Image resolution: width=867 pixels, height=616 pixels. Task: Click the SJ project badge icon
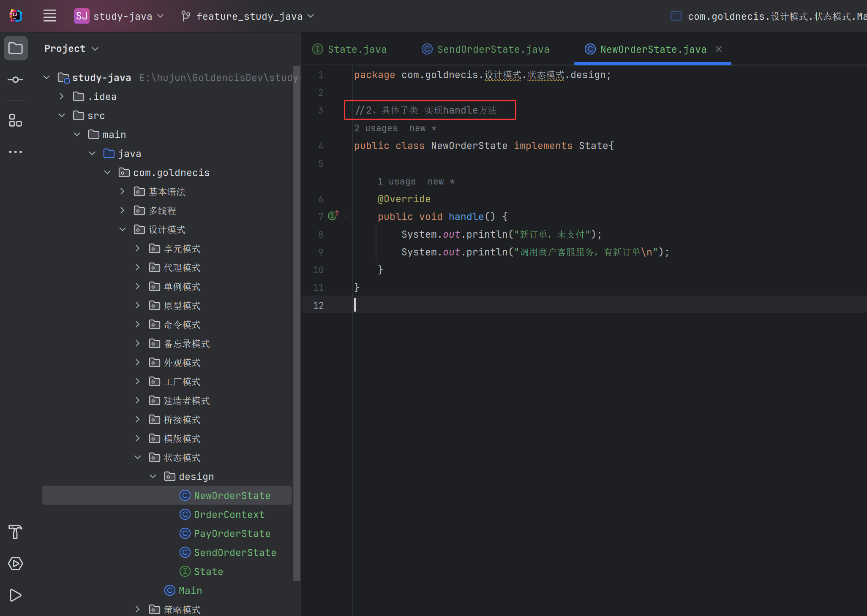pyautogui.click(x=82, y=16)
